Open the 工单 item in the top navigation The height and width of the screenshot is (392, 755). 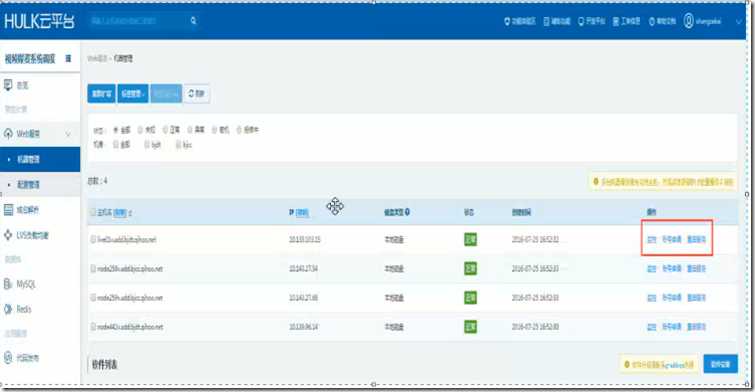tap(626, 21)
